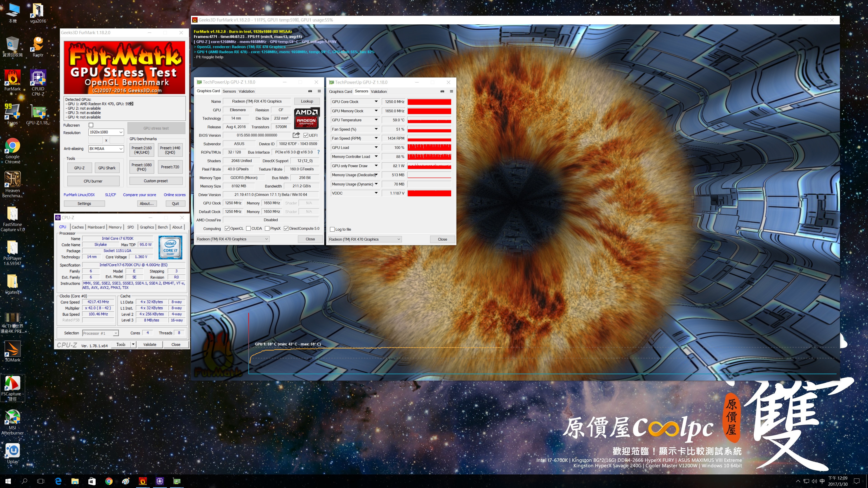The image size is (868, 488).
Task: Toggle the OpenCL checkbox
Action: [227, 228]
